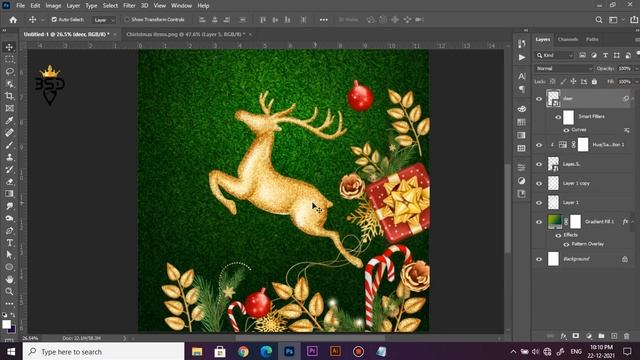The width and height of the screenshot is (640, 360).
Task: Collapse Gradient Fill 1 effects arrow
Action: click(633, 222)
